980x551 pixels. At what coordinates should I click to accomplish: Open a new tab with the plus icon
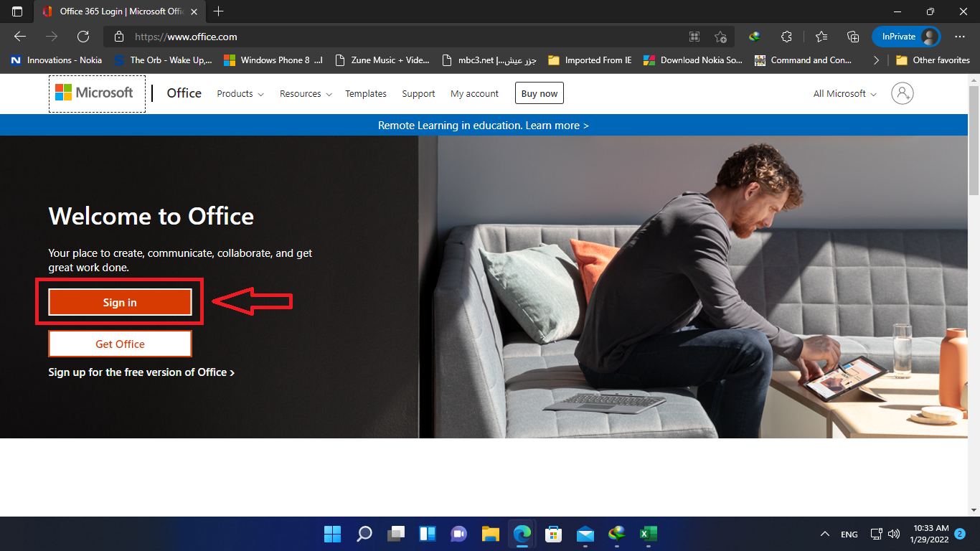coord(219,11)
